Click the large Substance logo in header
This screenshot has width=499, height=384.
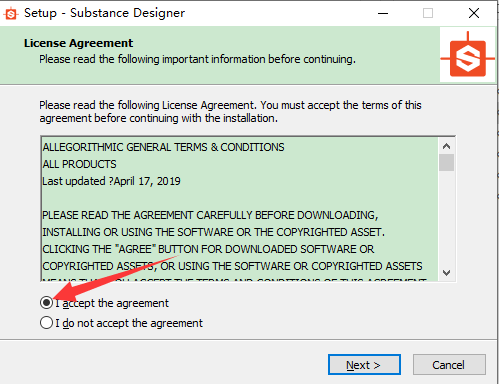click(x=468, y=55)
